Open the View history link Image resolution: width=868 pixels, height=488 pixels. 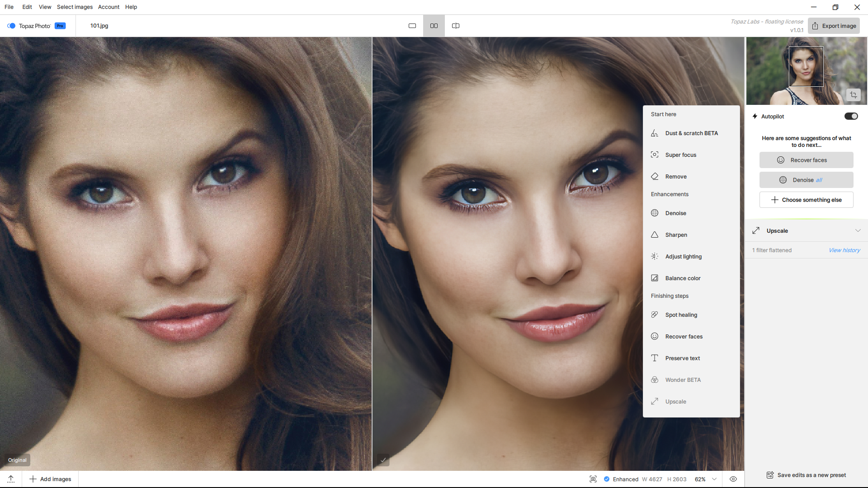844,250
